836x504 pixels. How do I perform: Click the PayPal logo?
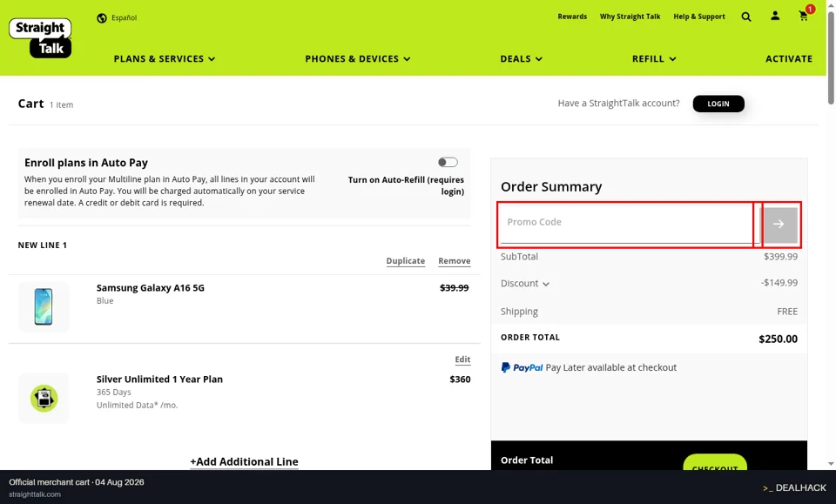[522, 367]
